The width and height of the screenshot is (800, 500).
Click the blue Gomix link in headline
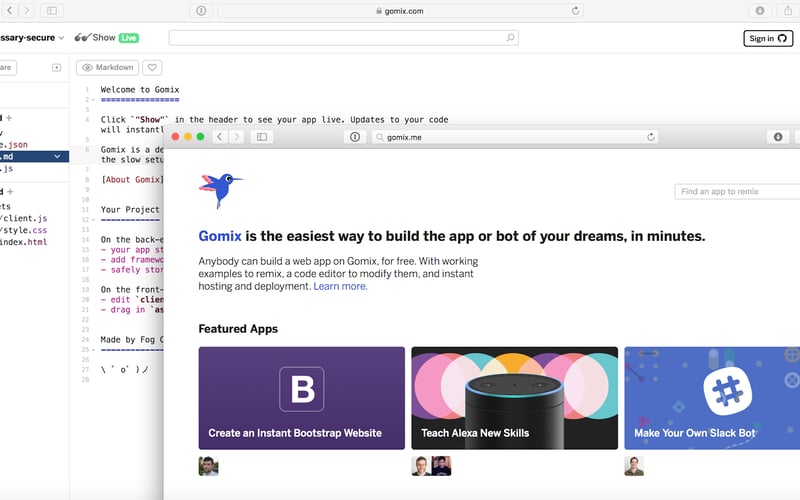(x=220, y=236)
